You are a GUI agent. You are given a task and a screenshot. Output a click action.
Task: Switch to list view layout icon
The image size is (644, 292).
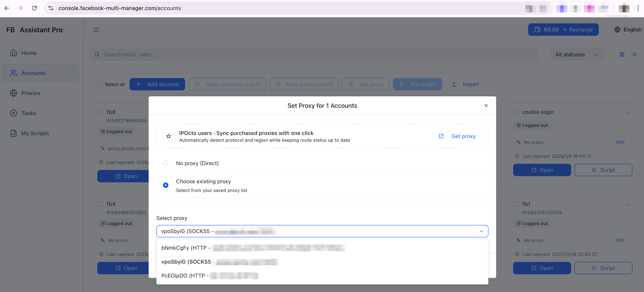(x=634, y=54)
